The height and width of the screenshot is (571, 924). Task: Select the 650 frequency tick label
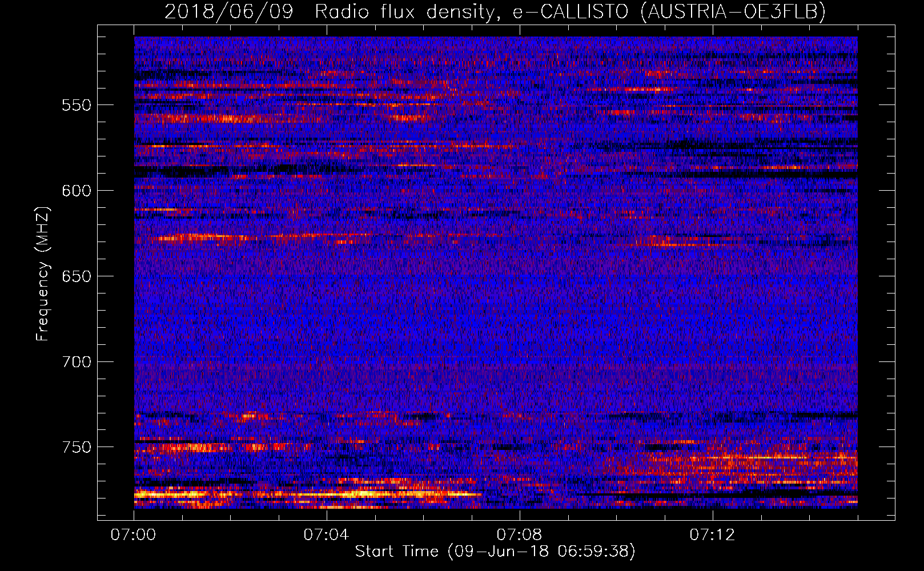[x=77, y=277]
